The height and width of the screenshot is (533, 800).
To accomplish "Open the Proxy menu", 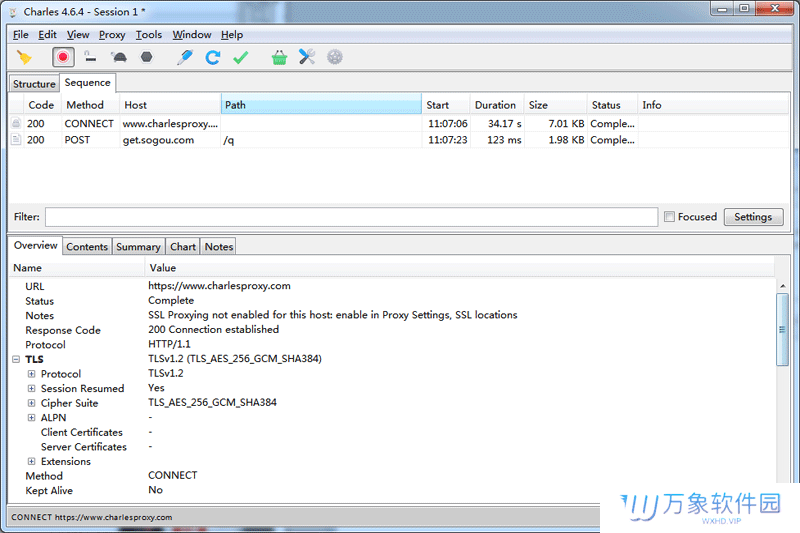I will click(x=112, y=35).
